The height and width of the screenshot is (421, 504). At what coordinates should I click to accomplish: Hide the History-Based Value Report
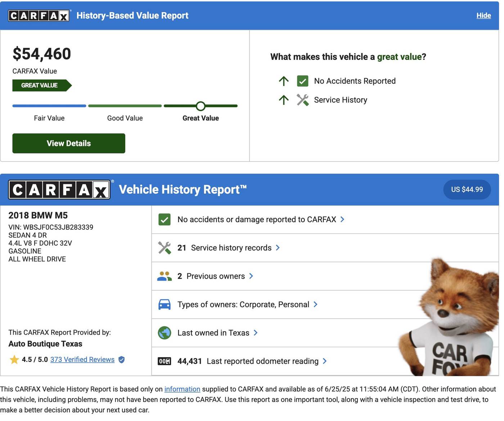coord(483,15)
